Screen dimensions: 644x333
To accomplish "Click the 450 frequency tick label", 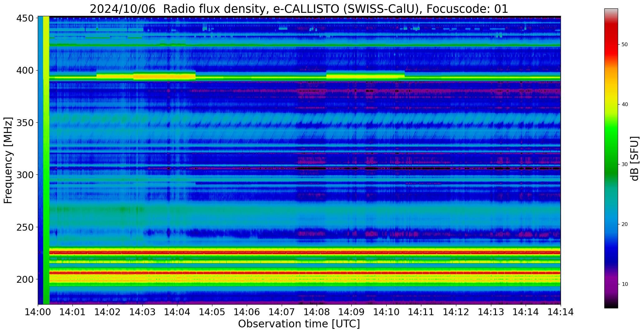I will pos(25,18).
